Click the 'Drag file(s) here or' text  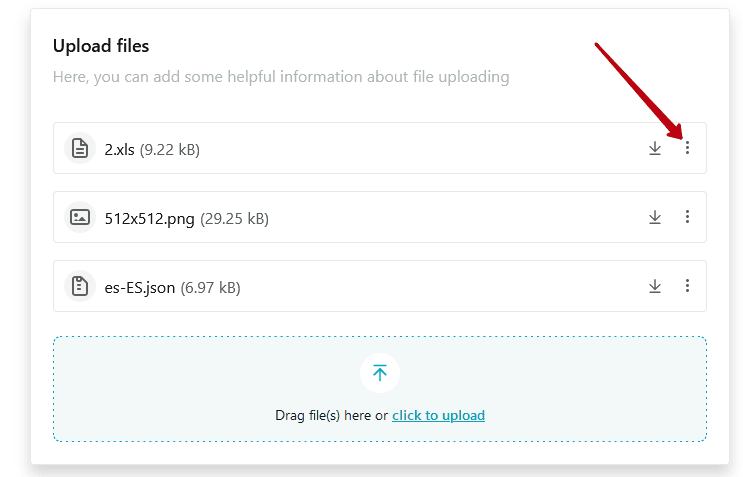(x=332, y=415)
